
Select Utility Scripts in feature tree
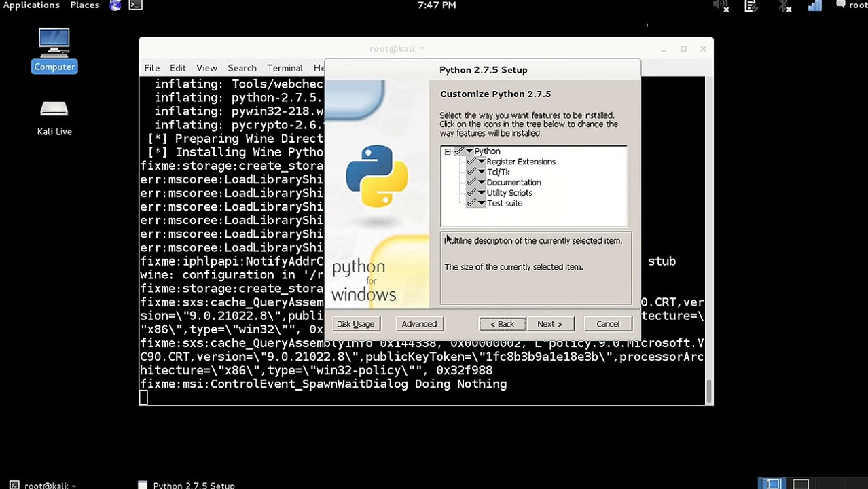tap(509, 193)
